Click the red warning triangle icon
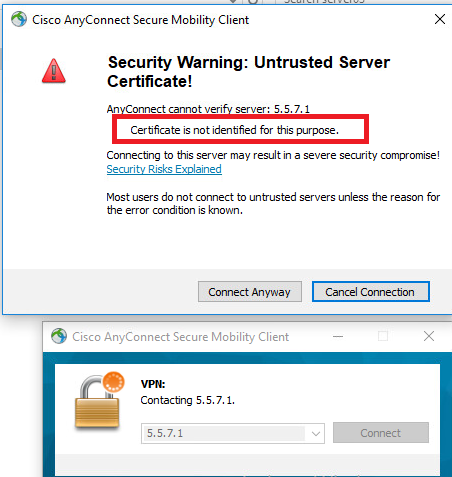This screenshot has height=477, width=452. [54, 71]
